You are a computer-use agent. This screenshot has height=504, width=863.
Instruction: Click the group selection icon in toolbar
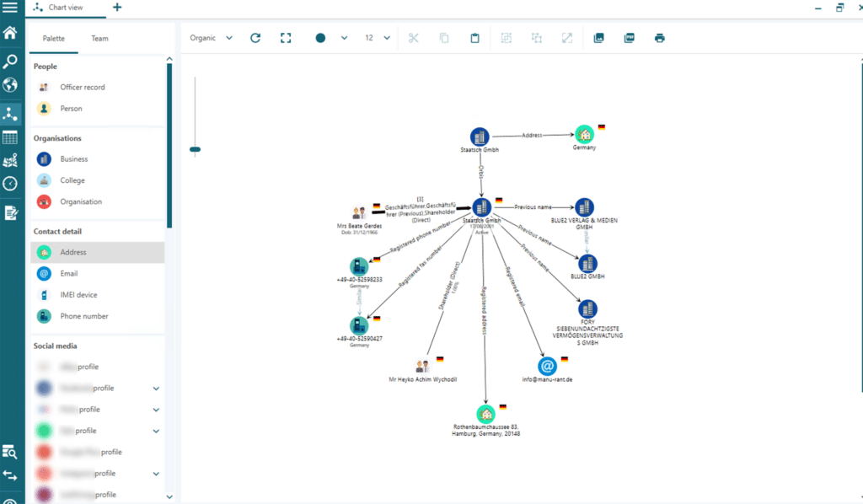[x=507, y=38]
